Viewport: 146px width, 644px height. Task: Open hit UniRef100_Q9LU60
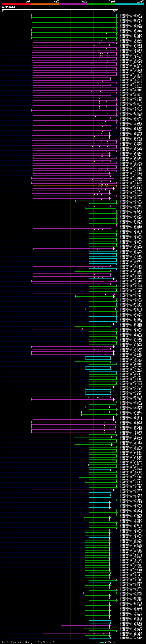pyautogui.click(x=131, y=15)
